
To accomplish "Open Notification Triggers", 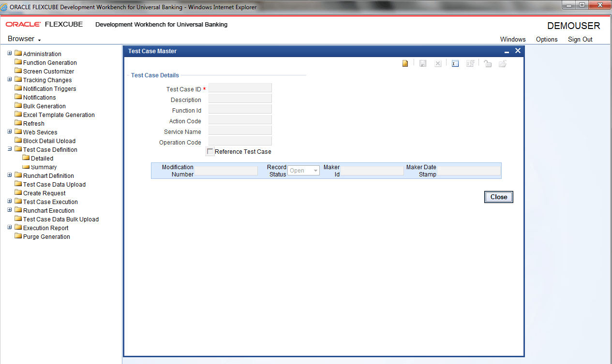I will point(49,89).
